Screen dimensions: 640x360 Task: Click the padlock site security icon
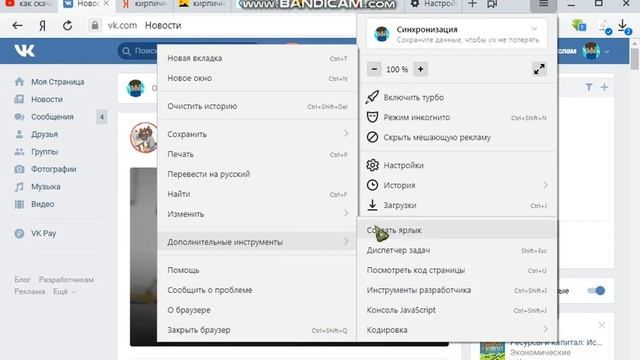(x=95, y=25)
